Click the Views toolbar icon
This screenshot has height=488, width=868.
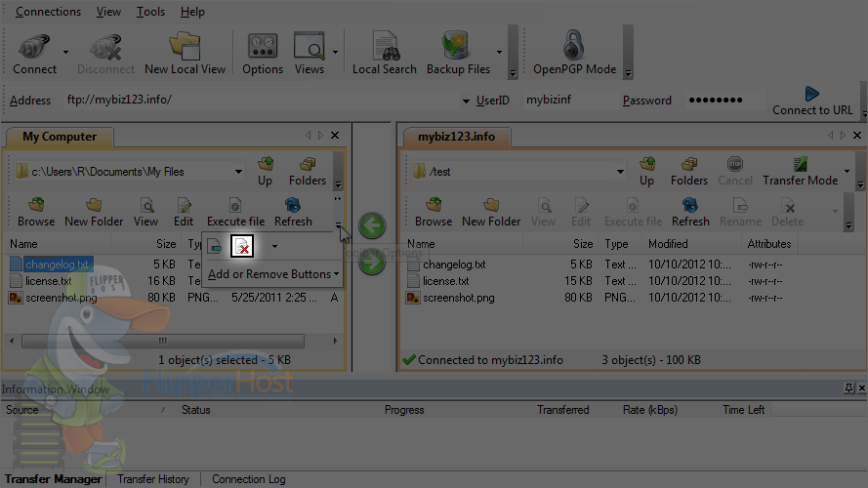click(309, 47)
